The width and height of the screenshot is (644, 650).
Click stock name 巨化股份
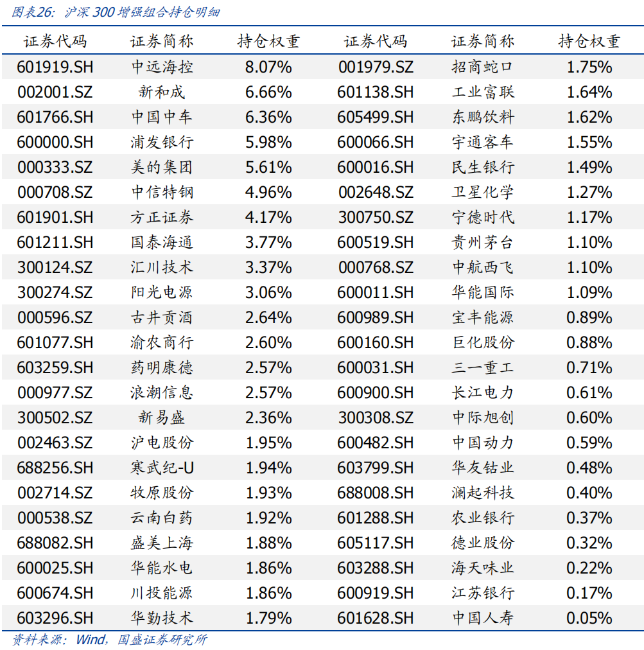point(483,342)
